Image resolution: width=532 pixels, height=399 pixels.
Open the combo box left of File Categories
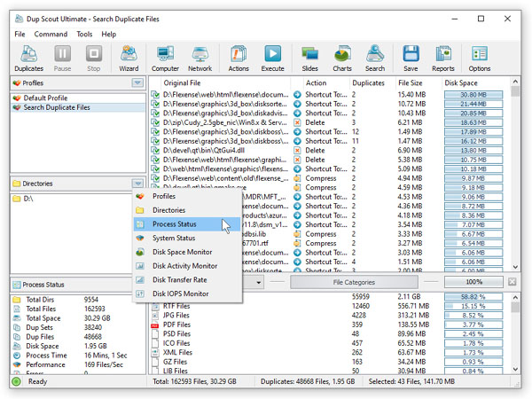click(x=258, y=282)
